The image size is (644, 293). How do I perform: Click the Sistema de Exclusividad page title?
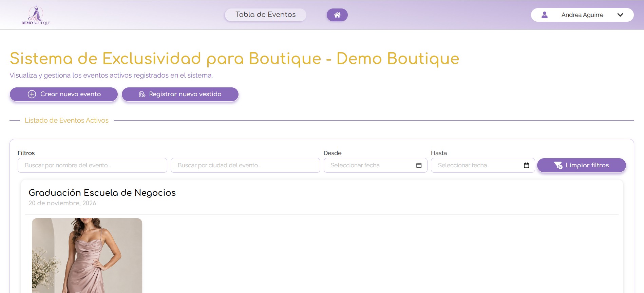[x=234, y=59]
